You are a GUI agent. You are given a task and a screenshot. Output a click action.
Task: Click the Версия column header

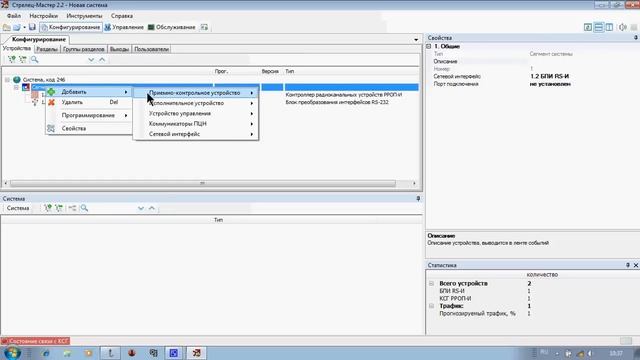[270, 71]
